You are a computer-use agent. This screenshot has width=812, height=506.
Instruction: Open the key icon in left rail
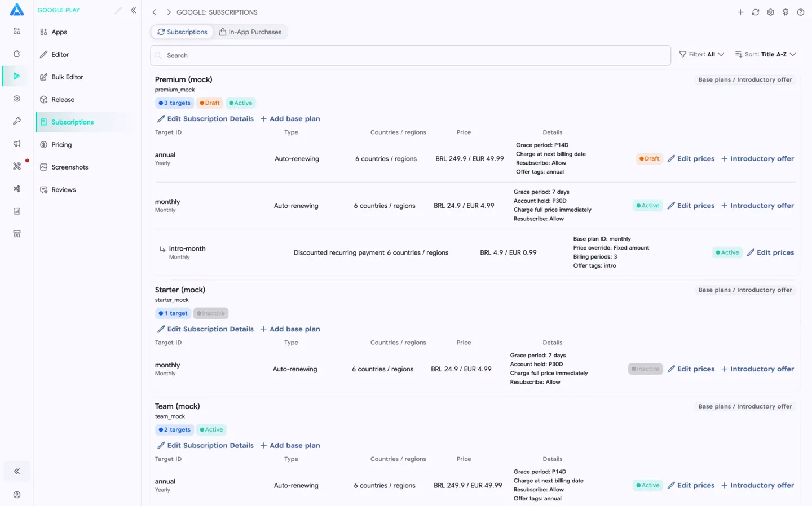click(x=17, y=121)
